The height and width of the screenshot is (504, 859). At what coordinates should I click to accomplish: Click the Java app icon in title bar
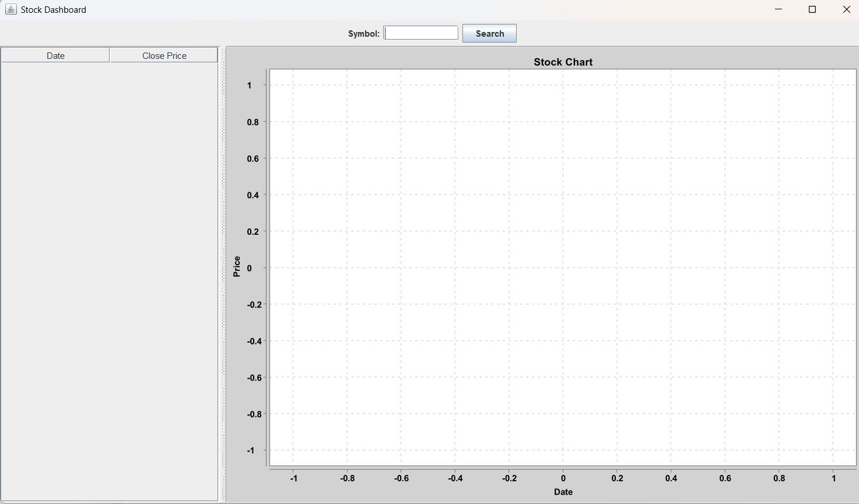coord(10,9)
